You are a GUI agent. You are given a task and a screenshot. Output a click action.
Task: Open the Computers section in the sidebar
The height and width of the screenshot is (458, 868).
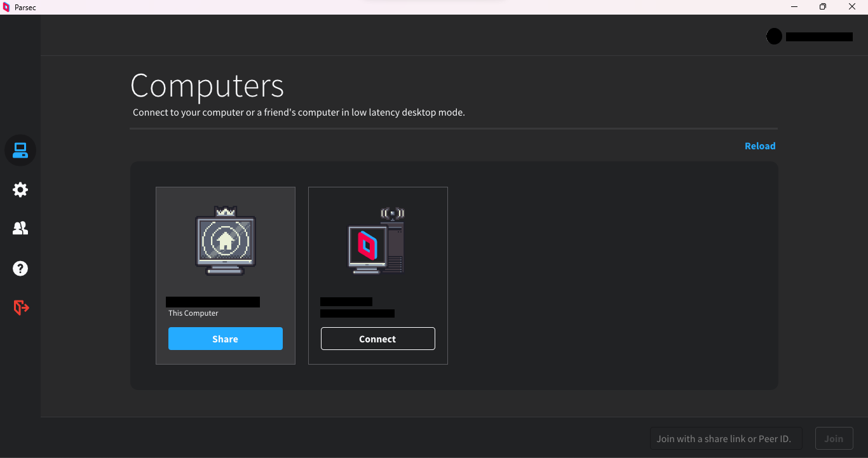20,150
